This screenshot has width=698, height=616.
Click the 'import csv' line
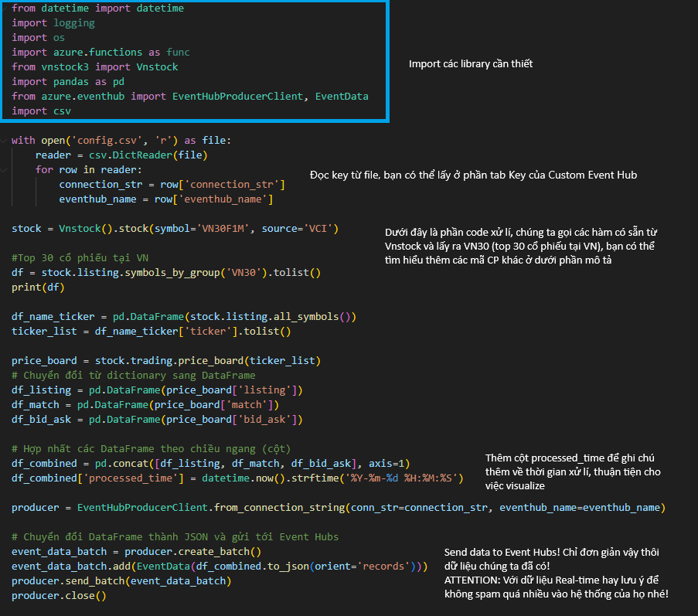tap(41, 111)
